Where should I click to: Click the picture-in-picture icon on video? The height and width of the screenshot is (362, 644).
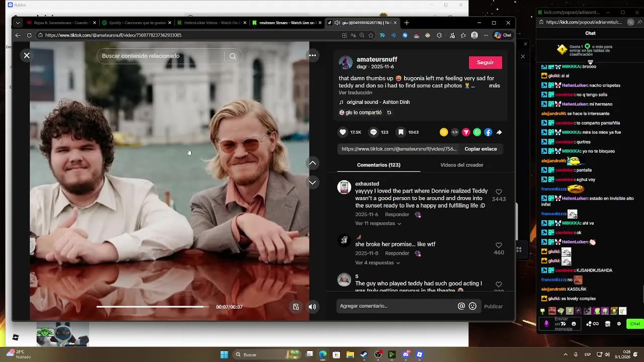(x=296, y=307)
